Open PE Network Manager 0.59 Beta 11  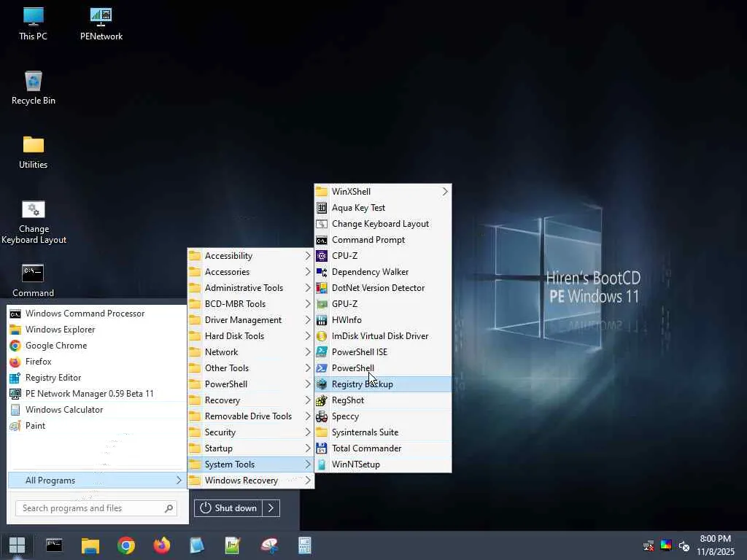[97, 394]
